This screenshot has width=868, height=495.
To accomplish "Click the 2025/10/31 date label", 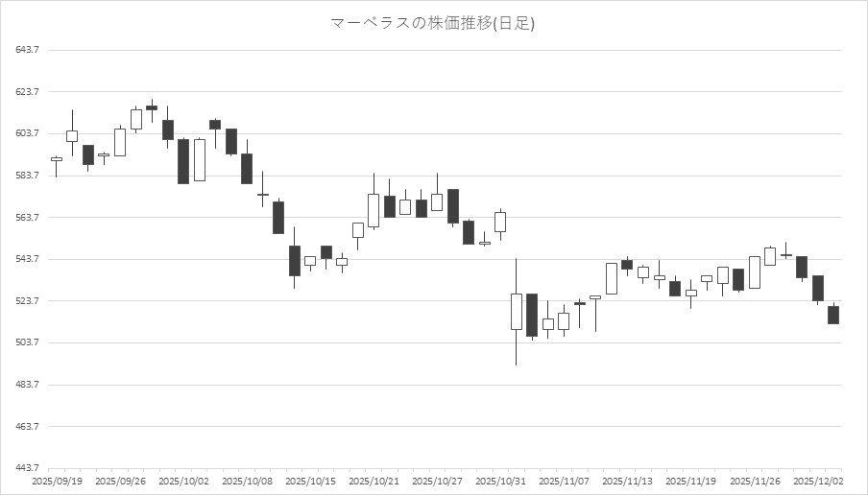I will coord(500,481).
